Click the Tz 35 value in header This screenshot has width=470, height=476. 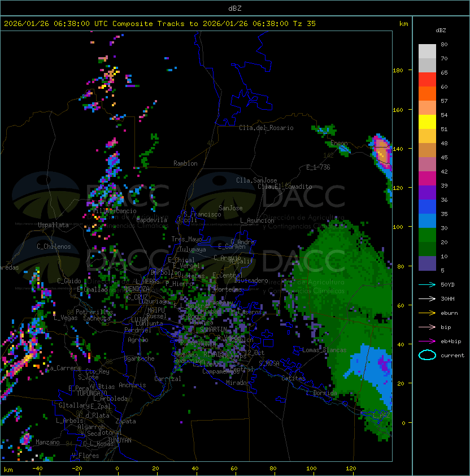(x=304, y=24)
